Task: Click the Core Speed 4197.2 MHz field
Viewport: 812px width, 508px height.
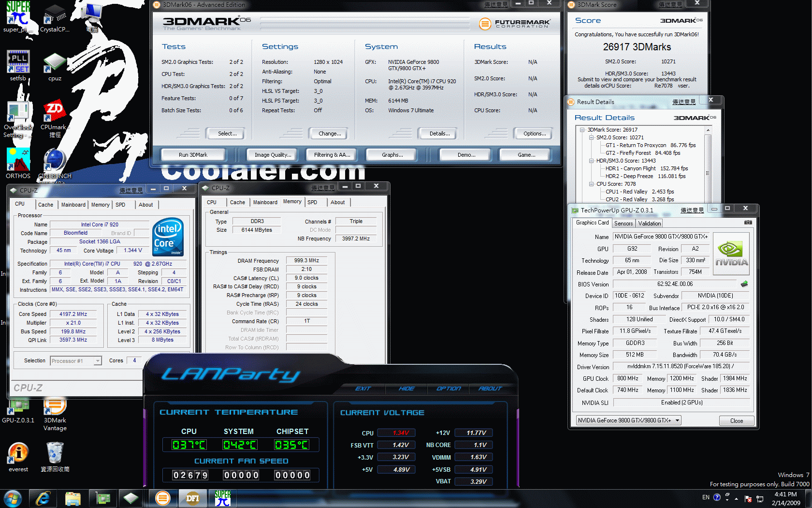Action: point(73,314)
